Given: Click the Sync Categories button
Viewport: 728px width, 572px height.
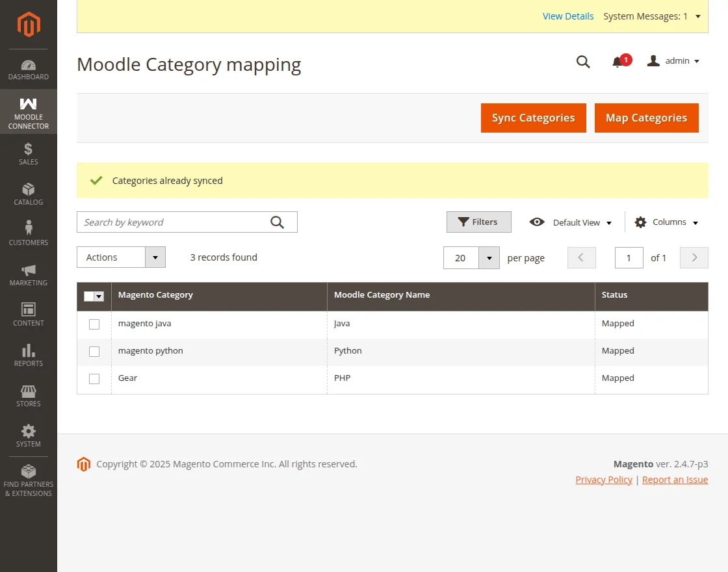Looking at the screenshot, I should (534, 118).
